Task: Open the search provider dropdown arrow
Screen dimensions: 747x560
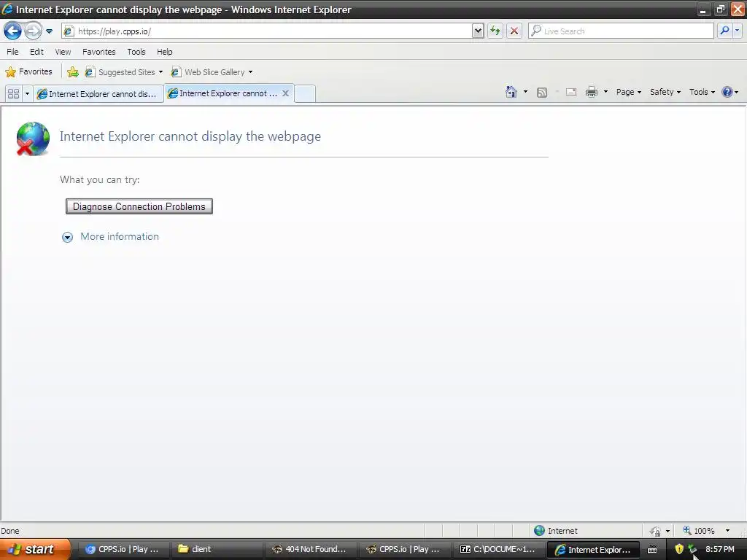Action: [737, 31]
